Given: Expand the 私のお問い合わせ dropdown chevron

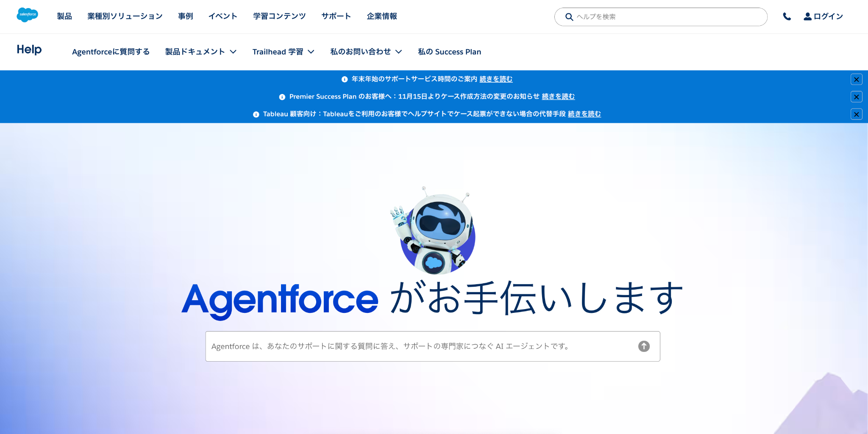Looking at the screenshot, I should (x=398, y=52).
